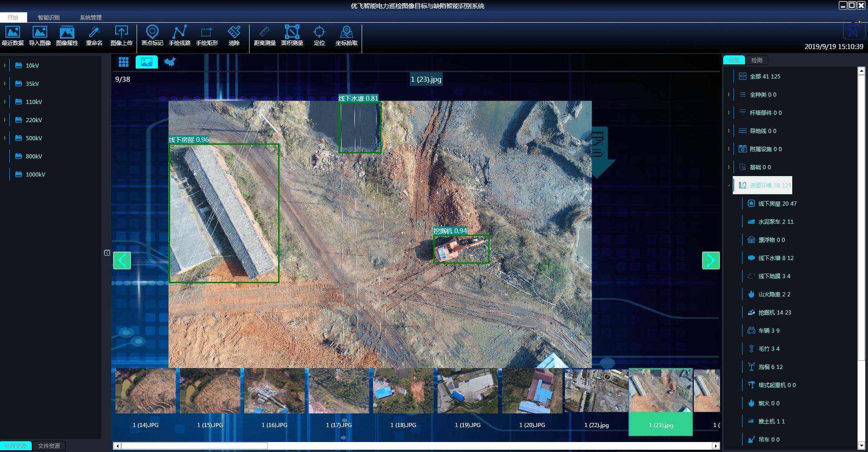This screenshot has height=452, width=868.
Task: Filter by 线下地膜 3 4
Action: tap(769, 276)
